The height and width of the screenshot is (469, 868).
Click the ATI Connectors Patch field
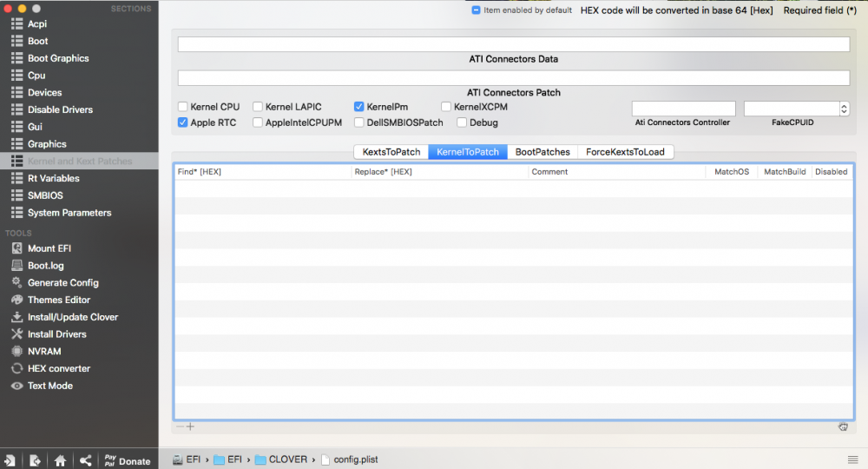514,78
